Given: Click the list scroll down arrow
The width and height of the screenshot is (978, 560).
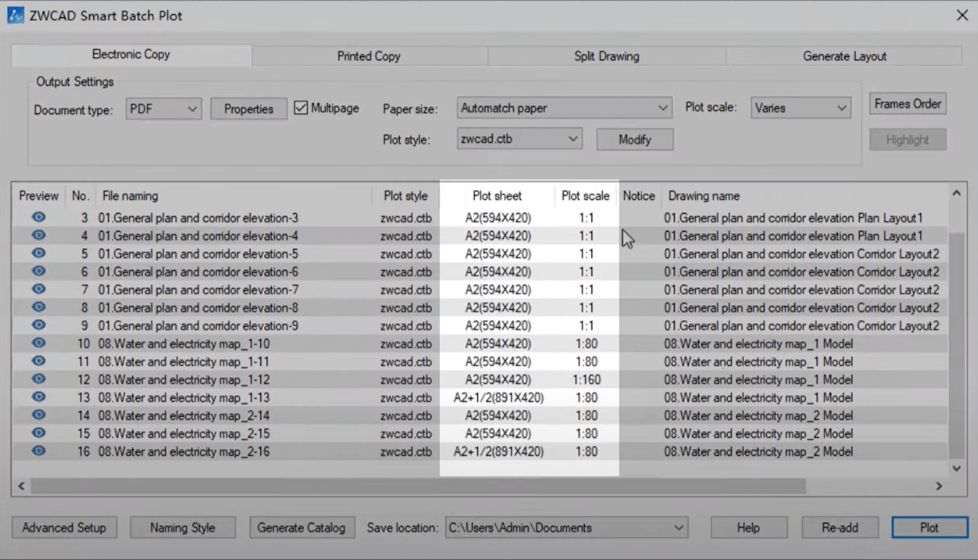Looking at the screenshot, I should coord(956,468).
